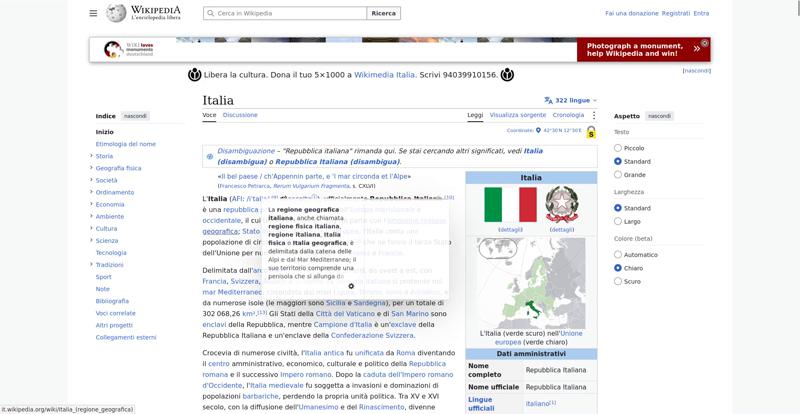Expand the Storia section in index

91,156
